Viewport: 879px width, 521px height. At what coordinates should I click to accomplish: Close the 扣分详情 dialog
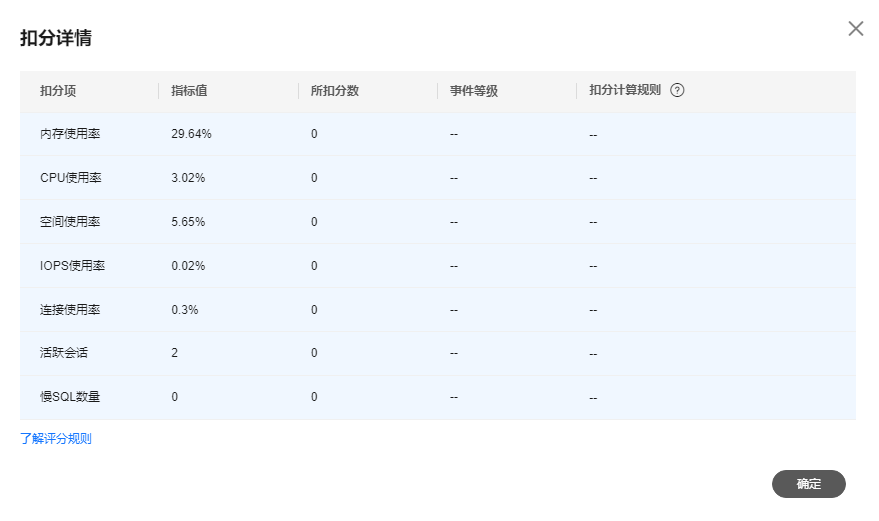[856, 29]
